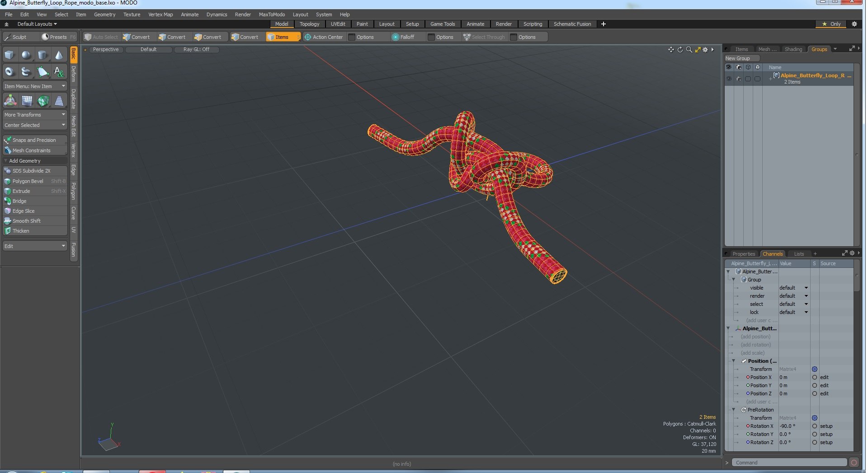868x473 pixels.
Task: Switch to the Topology layout tab
Action: (x=309, y=24)
